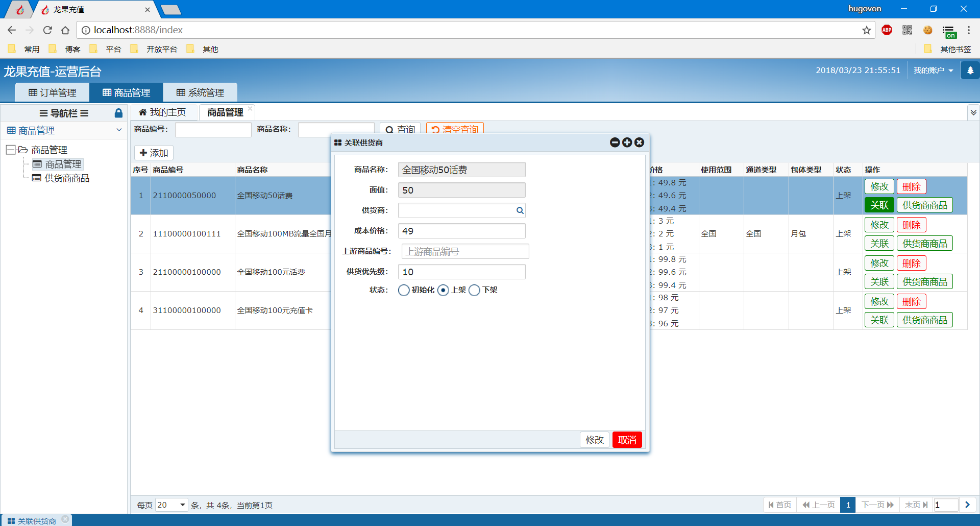Open the rows-per-page dropdown showing 20
980x526 pixels.
click(171, 505)
